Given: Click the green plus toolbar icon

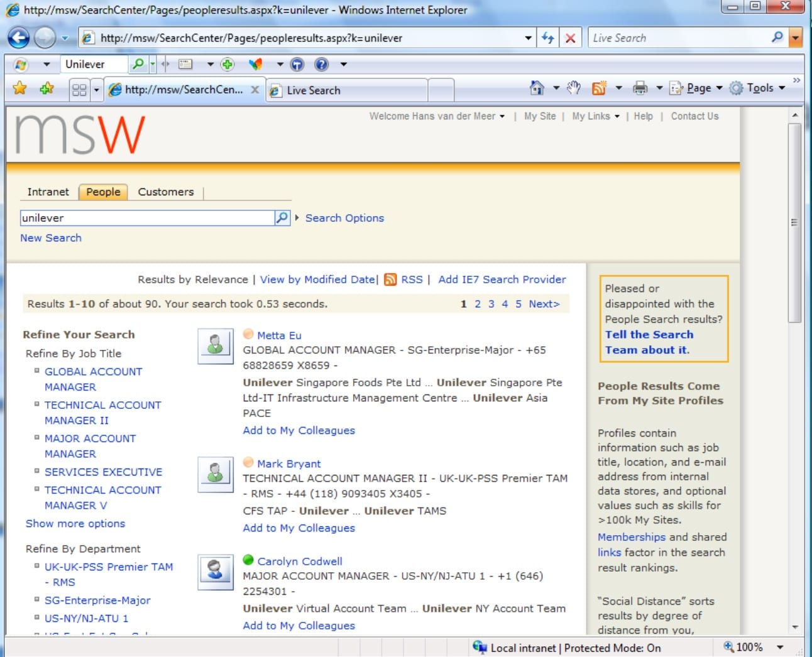Looking at the screenshot, I should pos(228,64).
